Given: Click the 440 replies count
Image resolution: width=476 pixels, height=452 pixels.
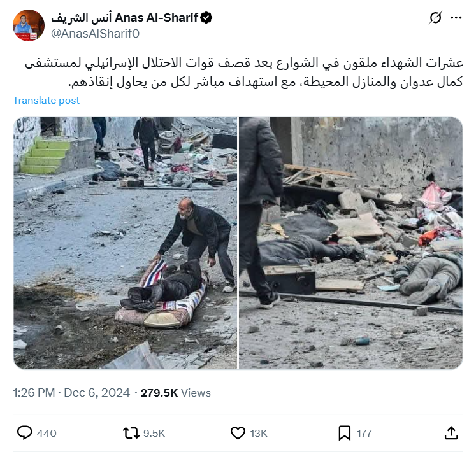Looking at the screenshot, I should click(x=47, y=433).
